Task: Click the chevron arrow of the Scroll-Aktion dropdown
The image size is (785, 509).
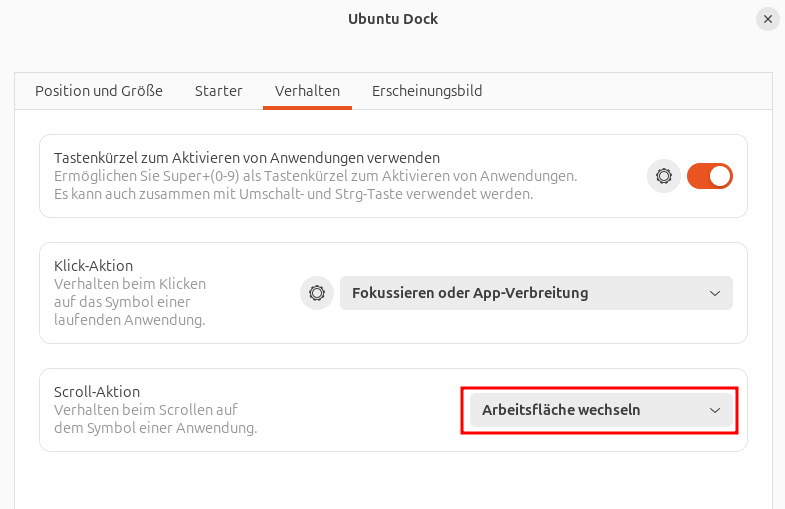Action: 715,410
